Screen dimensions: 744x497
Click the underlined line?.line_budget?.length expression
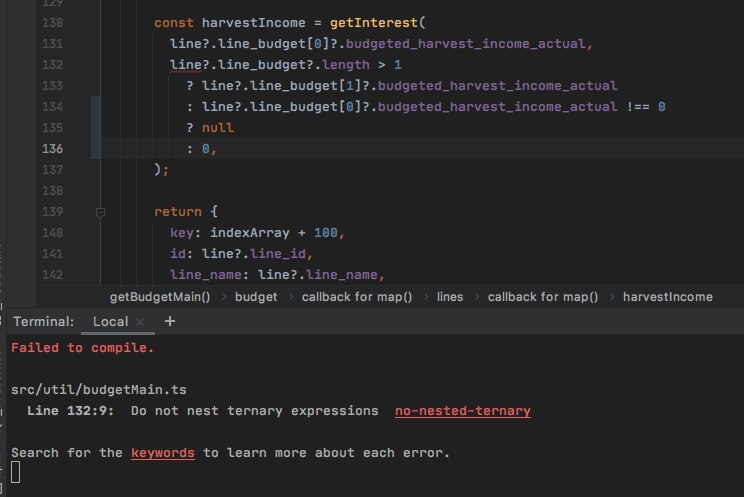click(x=270, y=65)
